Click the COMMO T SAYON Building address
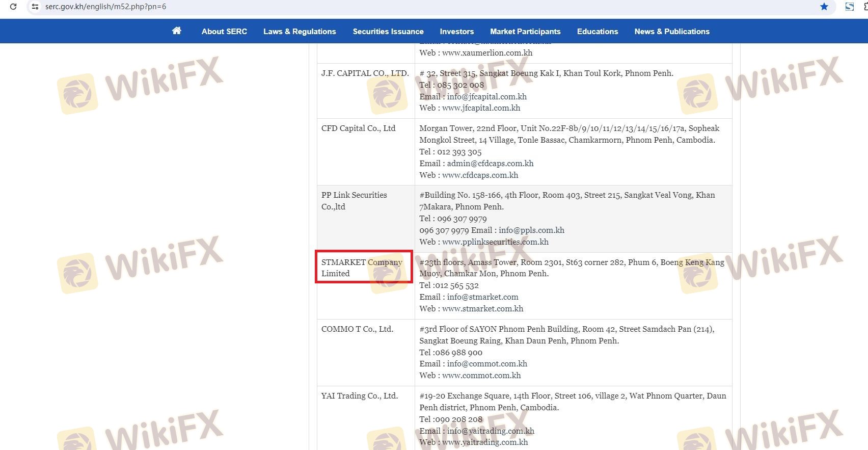868x450 pixels. pos(567,335)
